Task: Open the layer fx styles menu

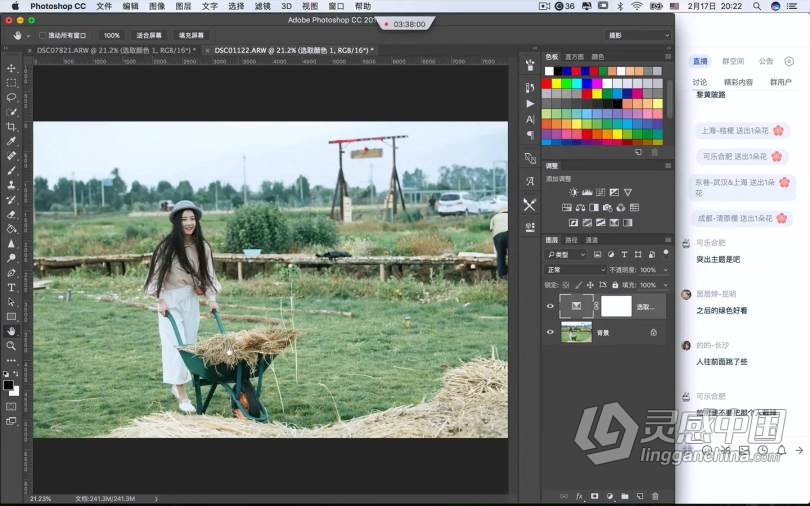Action: coord(580,496)
